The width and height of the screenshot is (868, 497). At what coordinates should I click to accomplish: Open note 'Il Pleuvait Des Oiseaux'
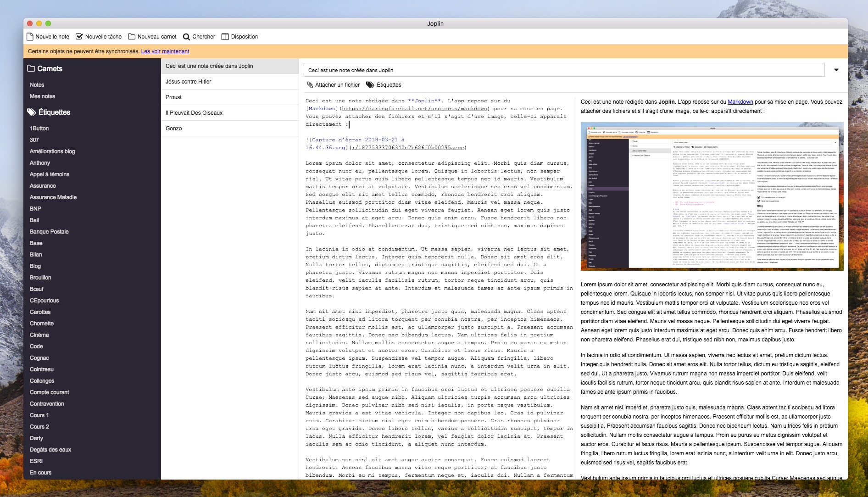(x=230, y=113)
